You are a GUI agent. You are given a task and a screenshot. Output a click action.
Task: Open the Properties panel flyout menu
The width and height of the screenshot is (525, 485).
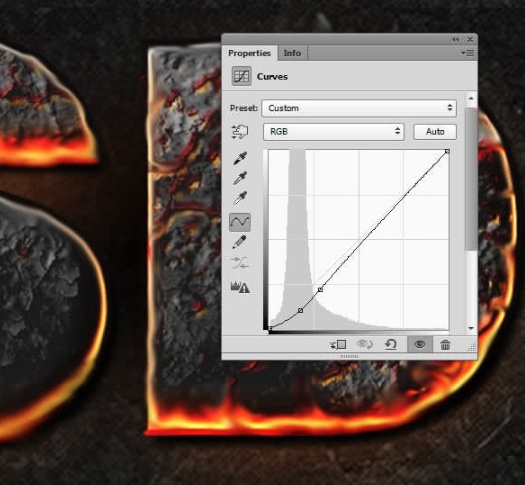467,53
